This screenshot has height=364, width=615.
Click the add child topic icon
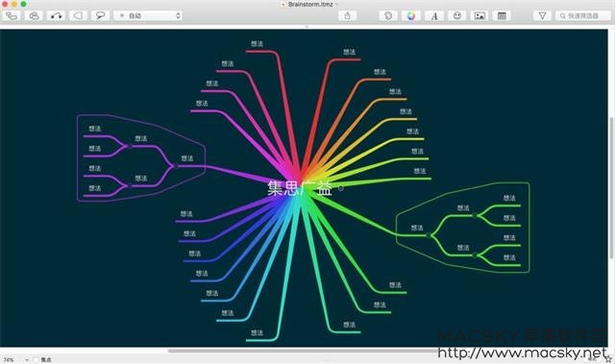pyautogui.click(x=12, y=15)
